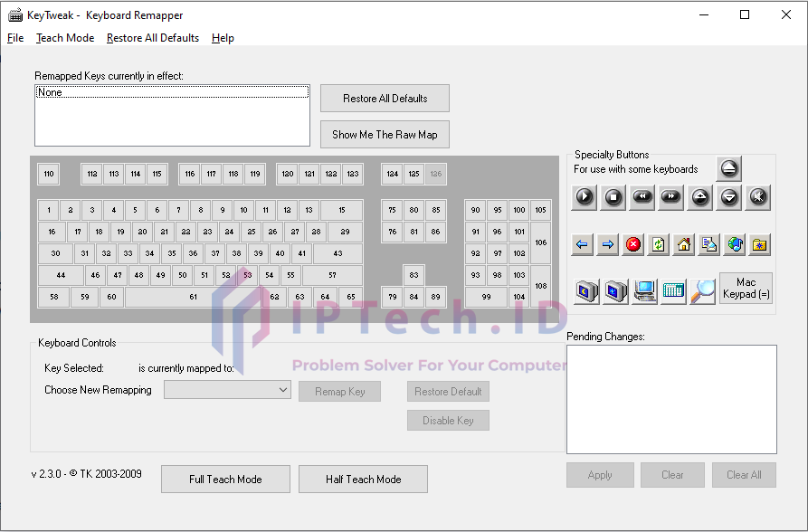Click the Volume Down specialty button
808x532 pixels.
pos(729,197)
